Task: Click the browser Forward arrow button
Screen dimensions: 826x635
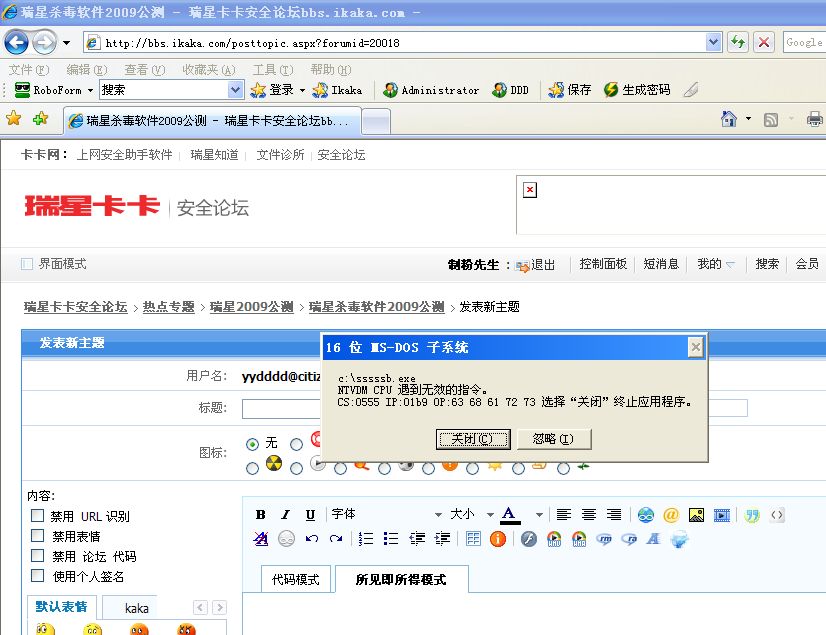Action: pyautogui.click(x=44, y=43)
